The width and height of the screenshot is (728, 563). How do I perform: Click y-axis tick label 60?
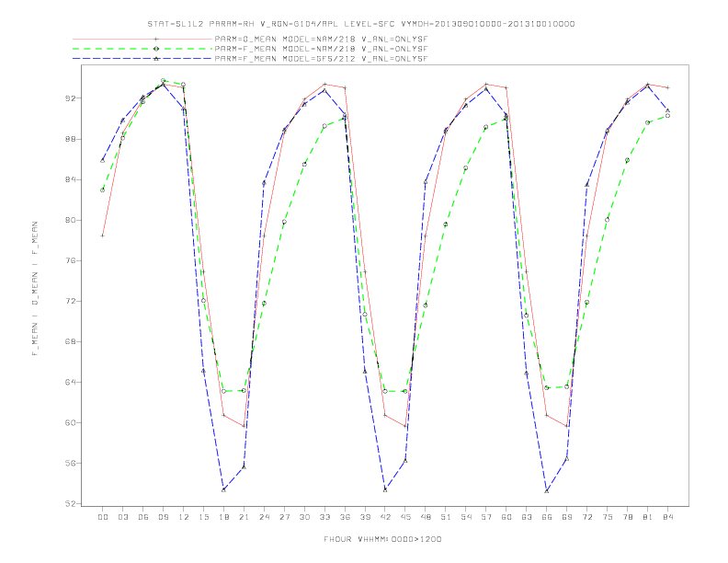pyautogui.click(x=71, y=423)
